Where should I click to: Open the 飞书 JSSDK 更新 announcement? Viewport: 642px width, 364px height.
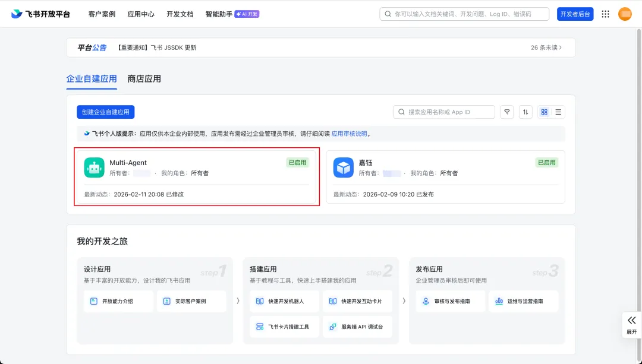pos(157,48)
